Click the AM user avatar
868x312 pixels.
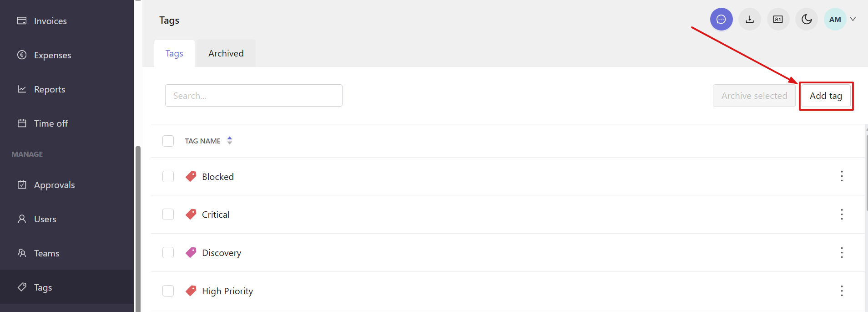coord(835,19)
